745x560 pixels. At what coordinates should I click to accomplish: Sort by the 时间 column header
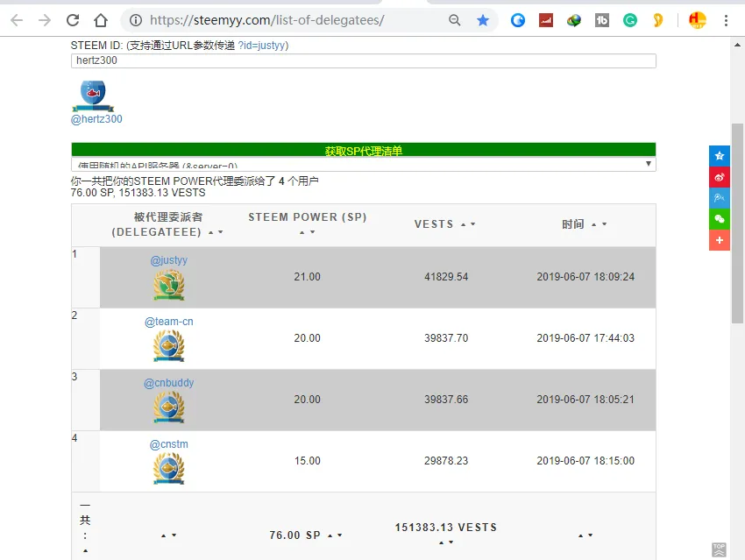click(585, 224)
